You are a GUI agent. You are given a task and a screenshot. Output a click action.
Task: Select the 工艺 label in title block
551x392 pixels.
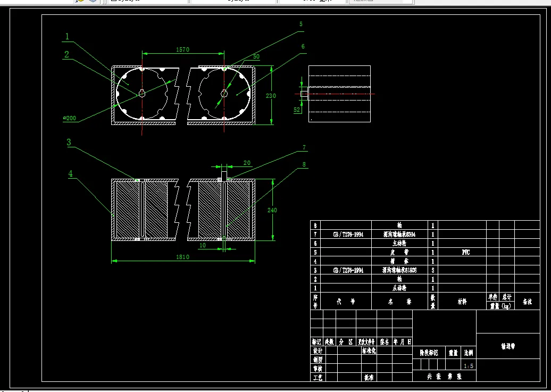tap(318, 378)
